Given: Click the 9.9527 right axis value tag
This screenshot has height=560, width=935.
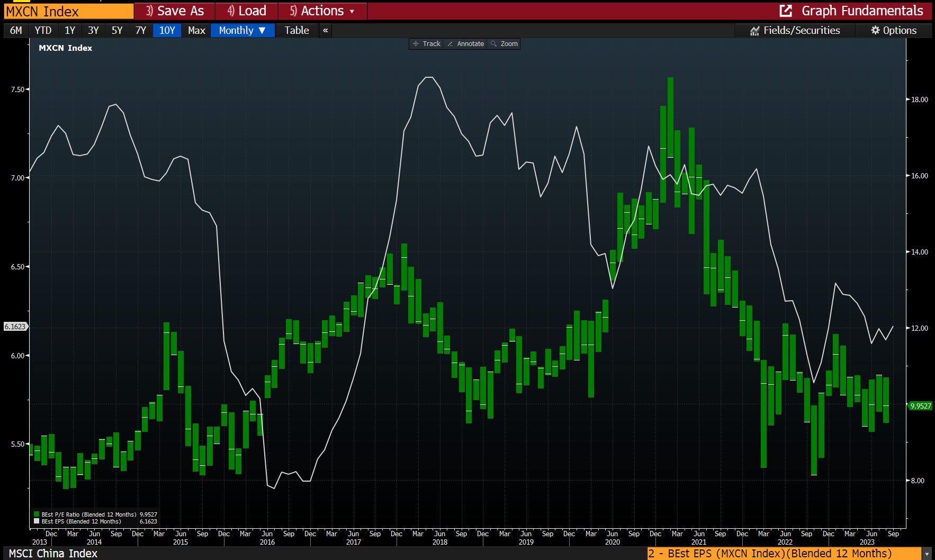Looking at the screenshot, I should (x=920, y=406).
